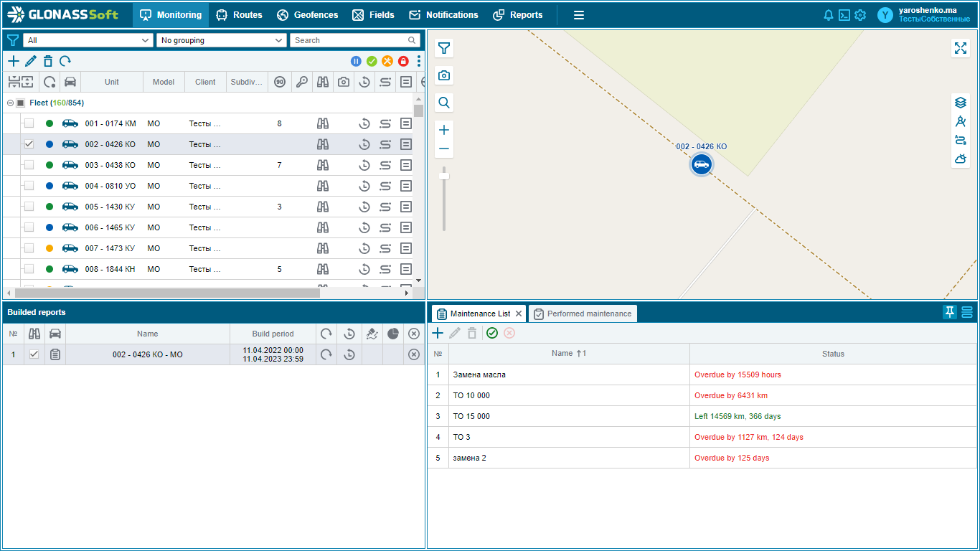Open the Routes section
This screenshot has height=551, width=980.
(240, 15)
